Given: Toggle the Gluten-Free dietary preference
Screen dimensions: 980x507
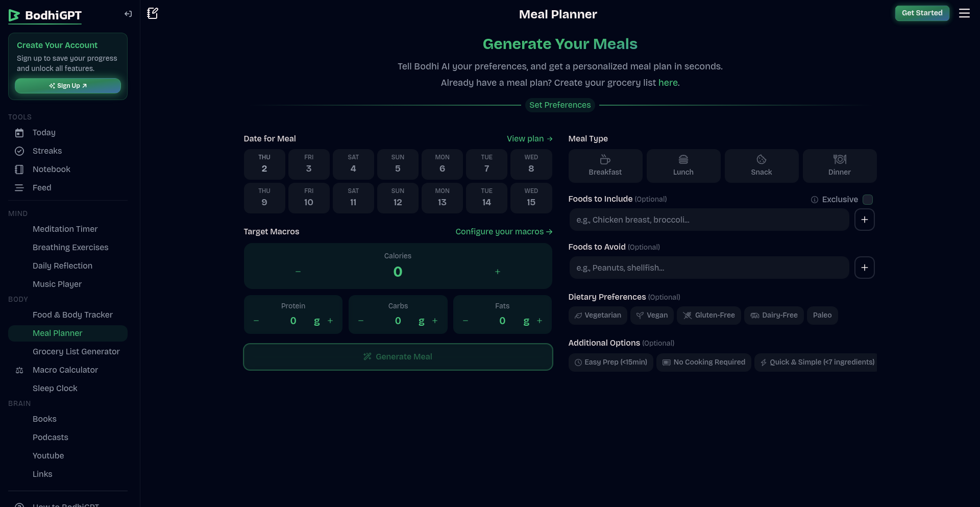Looking at the screenshot, I should 708,316.
